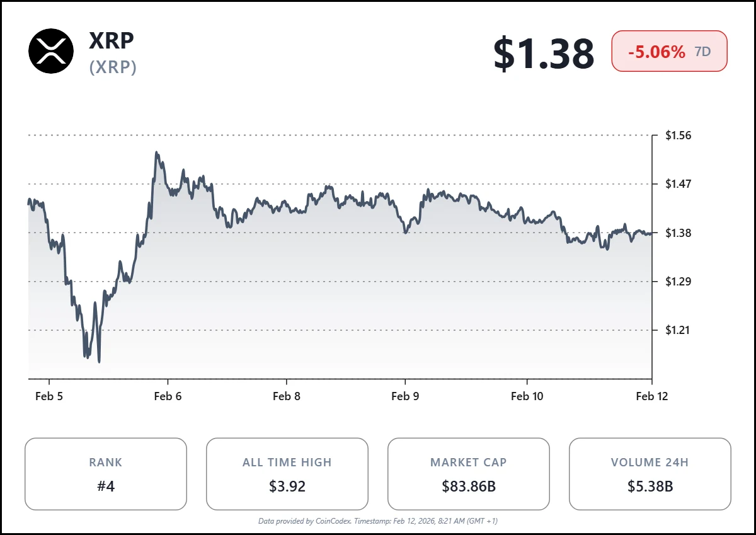Click the $1.47 price axis label

(x=679, y=184)
